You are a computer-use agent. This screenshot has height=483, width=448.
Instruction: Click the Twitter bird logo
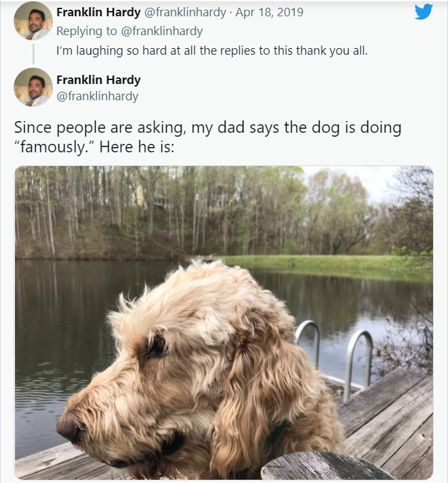423,12
